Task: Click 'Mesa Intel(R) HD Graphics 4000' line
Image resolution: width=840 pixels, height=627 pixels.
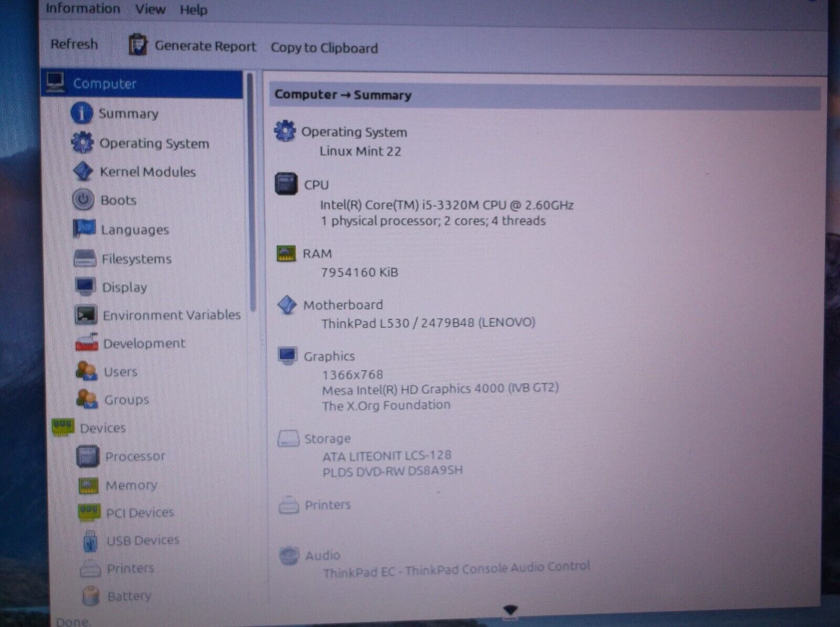Action: (x=440, y=389)
